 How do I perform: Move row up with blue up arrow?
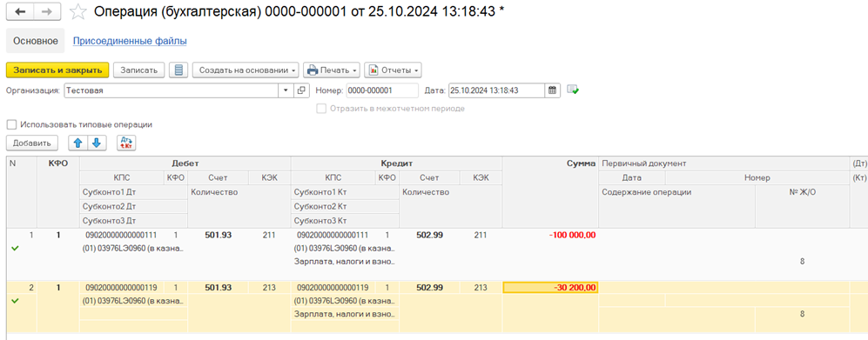77,143
